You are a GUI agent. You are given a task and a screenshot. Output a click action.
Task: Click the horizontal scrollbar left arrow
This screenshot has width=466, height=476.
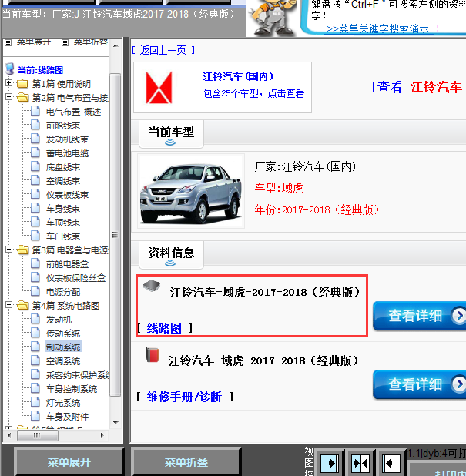coord(9,436)
